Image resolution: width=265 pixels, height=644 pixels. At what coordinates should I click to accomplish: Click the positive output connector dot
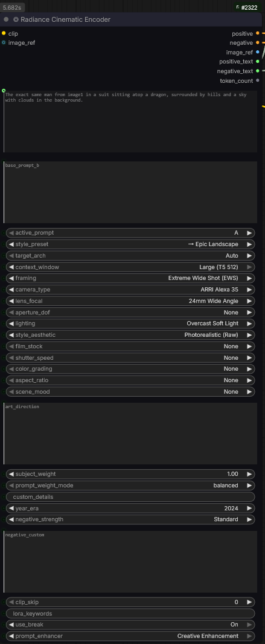257,33
